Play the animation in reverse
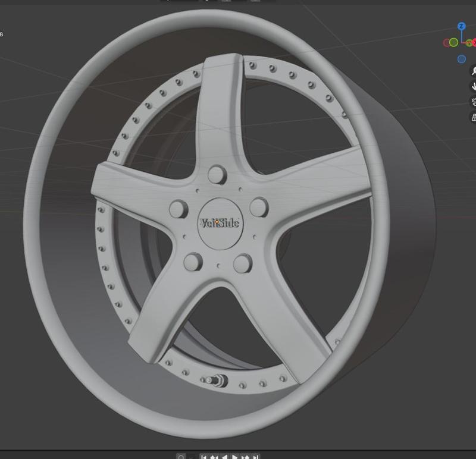 point(224,457)
